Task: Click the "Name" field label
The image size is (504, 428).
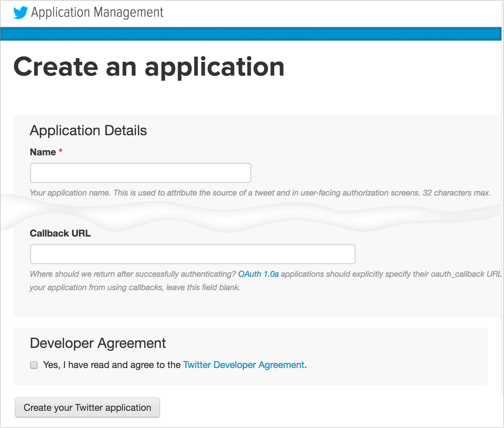Action: tap(43, 152)
